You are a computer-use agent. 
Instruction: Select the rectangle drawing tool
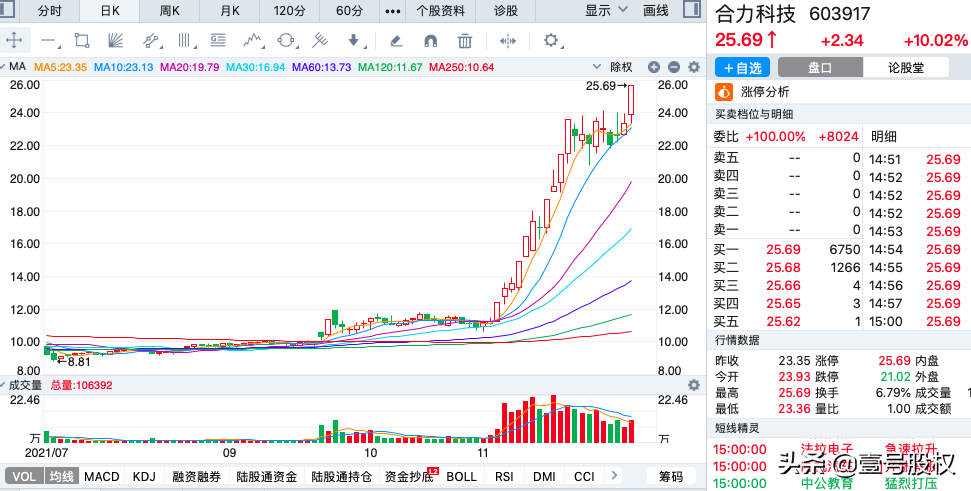[x=82, y=41]
